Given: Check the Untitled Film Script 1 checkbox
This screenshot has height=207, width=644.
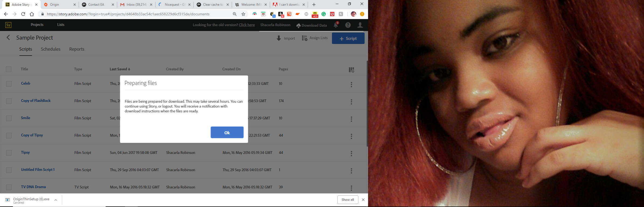Looking at the screenshot, I should coord(9,170).
